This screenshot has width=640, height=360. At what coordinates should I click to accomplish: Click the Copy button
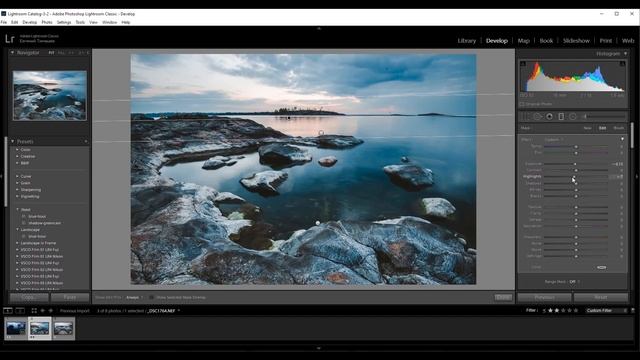pos(29,298)
